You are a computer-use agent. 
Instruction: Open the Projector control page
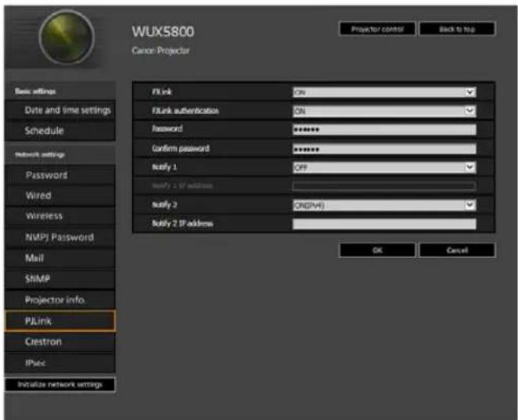pyautogui.click(x=377, y=29)
